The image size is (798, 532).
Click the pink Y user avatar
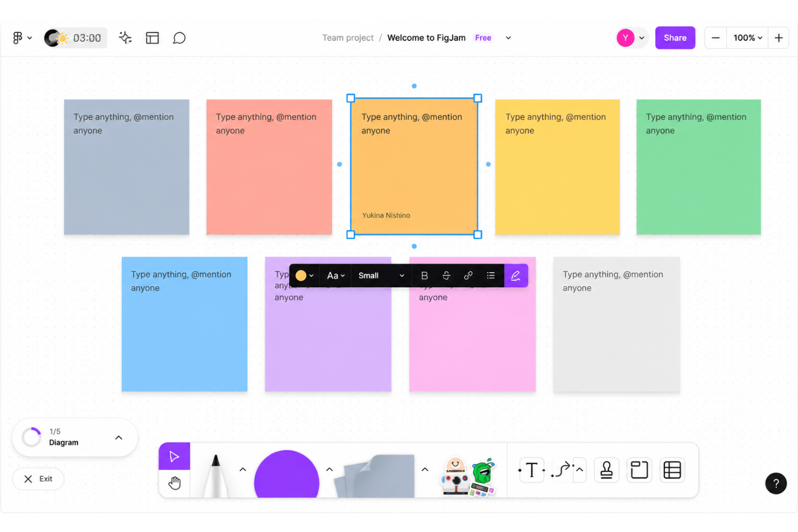pos(625,38)
